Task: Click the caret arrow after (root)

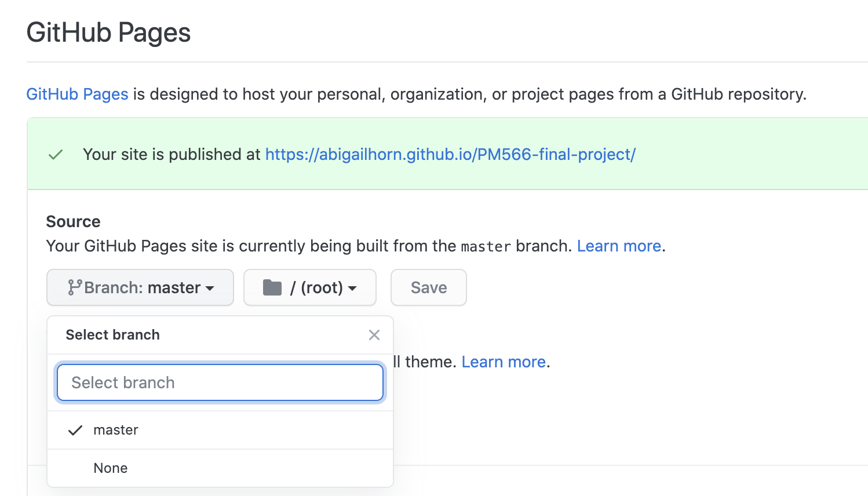Action: click(352, 289)
